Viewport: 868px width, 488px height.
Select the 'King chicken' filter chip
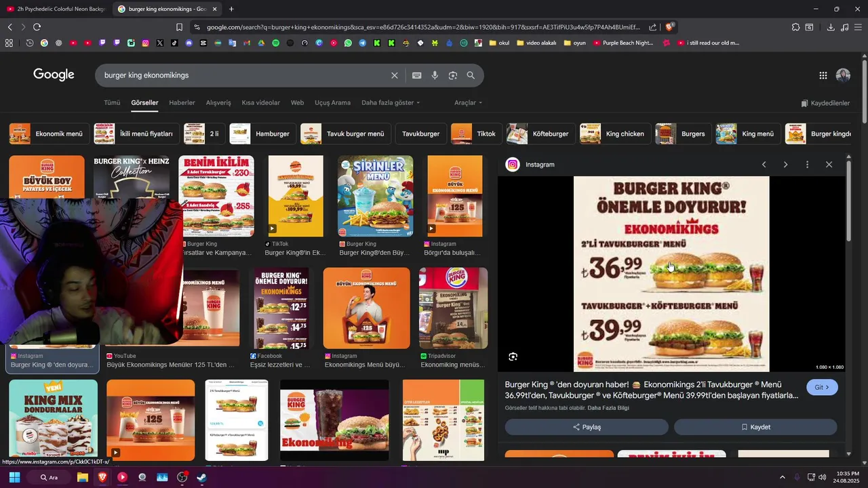[615, 134]
